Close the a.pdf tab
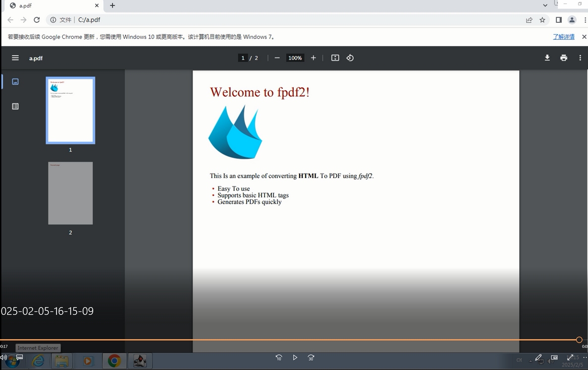Image resolution: width=588 pixels, height=370 pixels. (97, 5)
